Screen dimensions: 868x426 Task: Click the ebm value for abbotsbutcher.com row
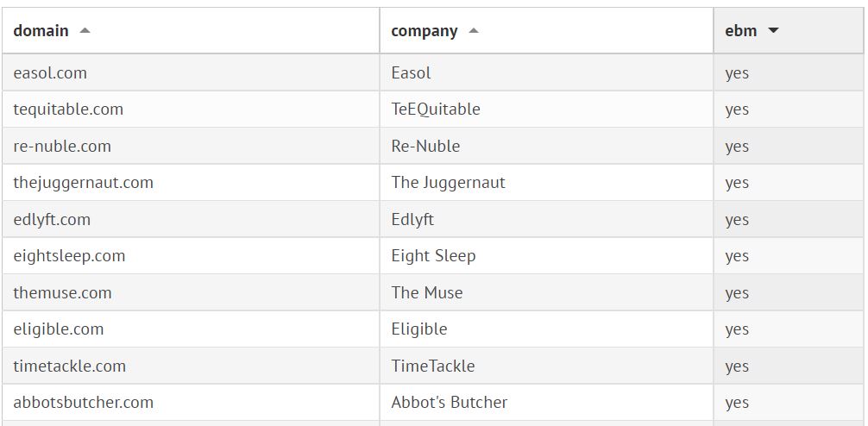pyautogui.click(x=737, y=403)
